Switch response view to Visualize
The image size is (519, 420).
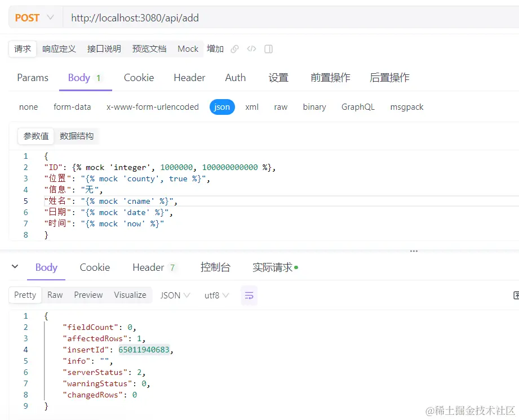pyautogui.click(x=130, y=295)
